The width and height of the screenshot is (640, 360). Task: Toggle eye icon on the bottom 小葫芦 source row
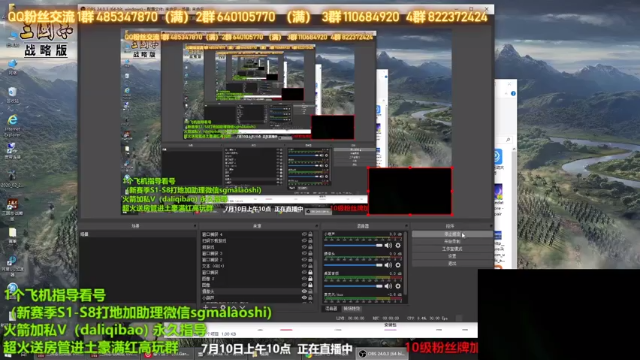point(304,298)
